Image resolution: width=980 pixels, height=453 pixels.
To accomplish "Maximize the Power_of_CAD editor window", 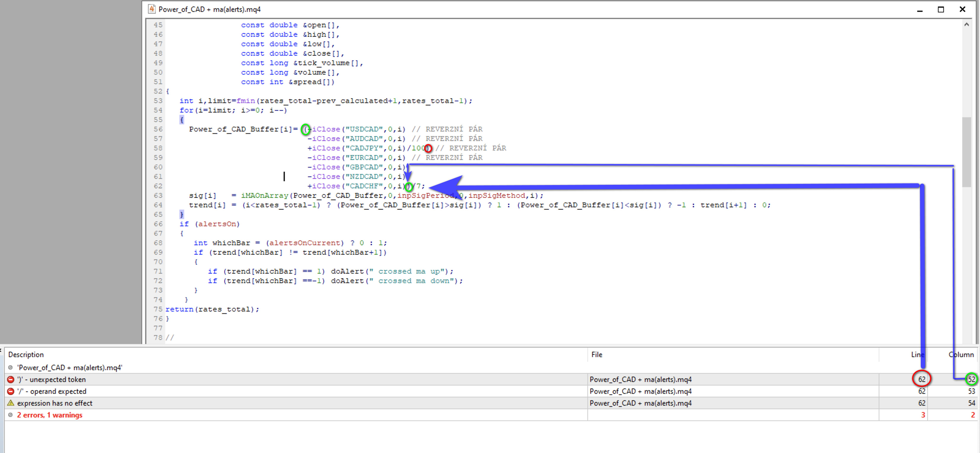I will click(941, 9).
